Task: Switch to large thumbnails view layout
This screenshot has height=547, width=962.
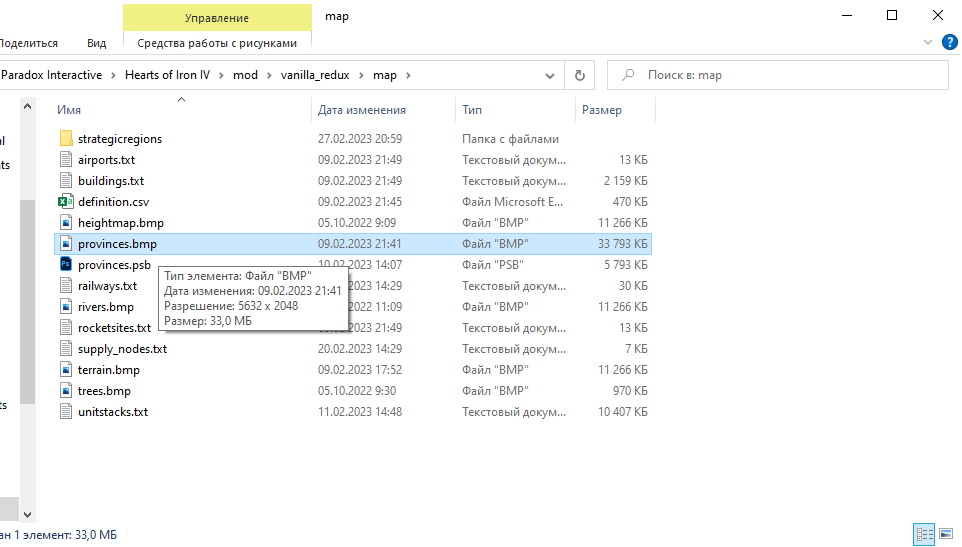Action: (x=946, y=534)
